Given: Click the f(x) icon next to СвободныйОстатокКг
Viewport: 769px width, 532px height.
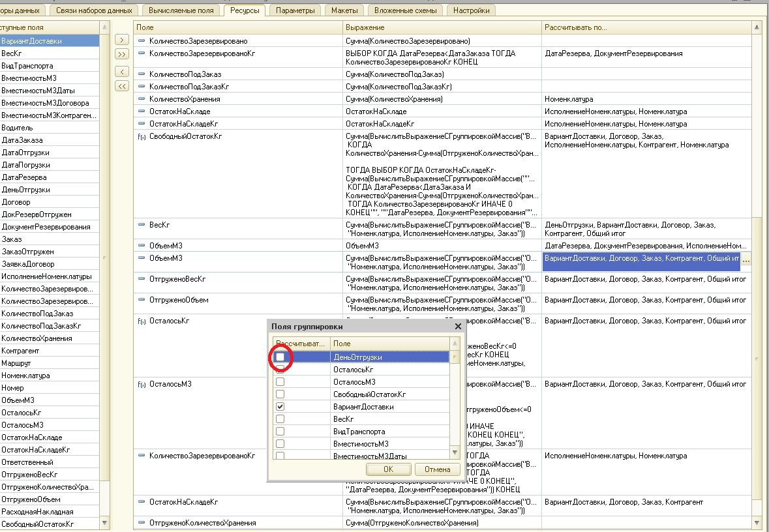Looking at the screenshot, I should click(142, 137).
